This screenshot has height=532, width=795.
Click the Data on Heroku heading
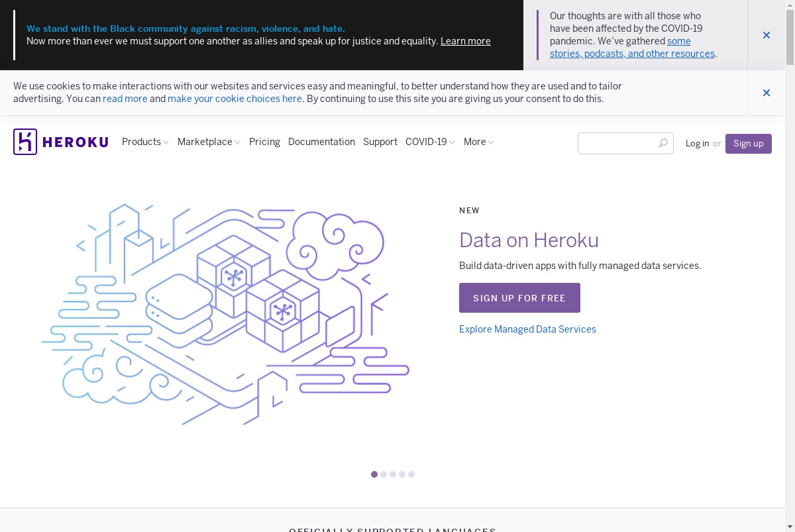[529, 240]
